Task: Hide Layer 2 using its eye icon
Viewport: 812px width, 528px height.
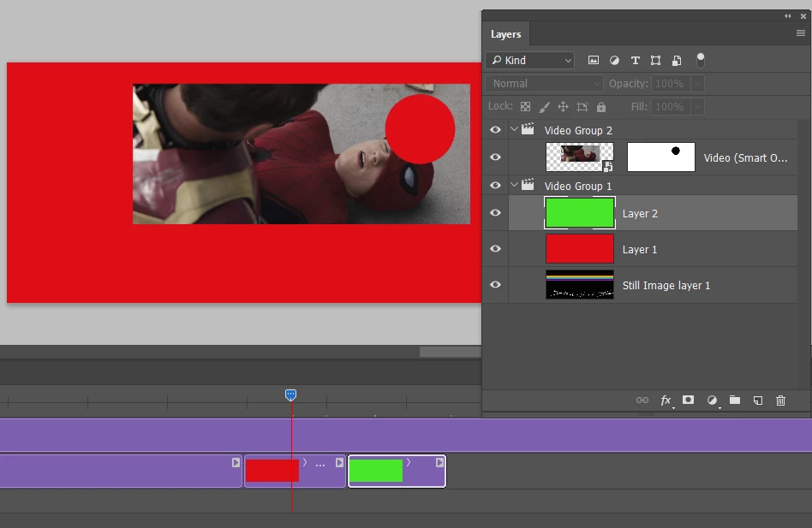Action: pyautogui.click(x=495, y=212)
